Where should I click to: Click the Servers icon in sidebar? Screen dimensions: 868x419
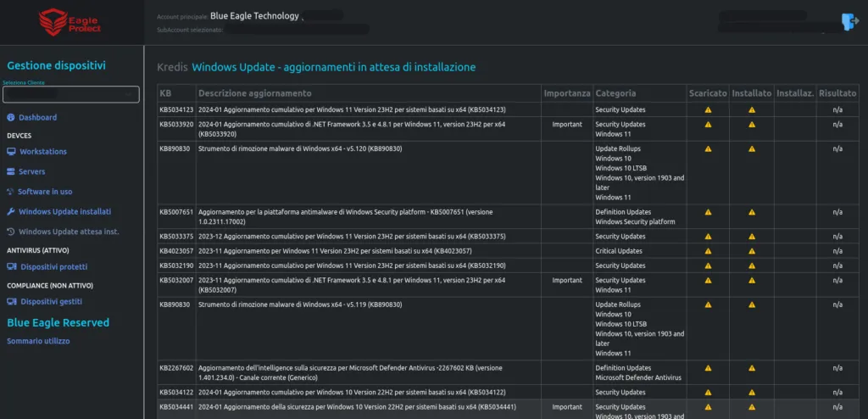point(11,172)
